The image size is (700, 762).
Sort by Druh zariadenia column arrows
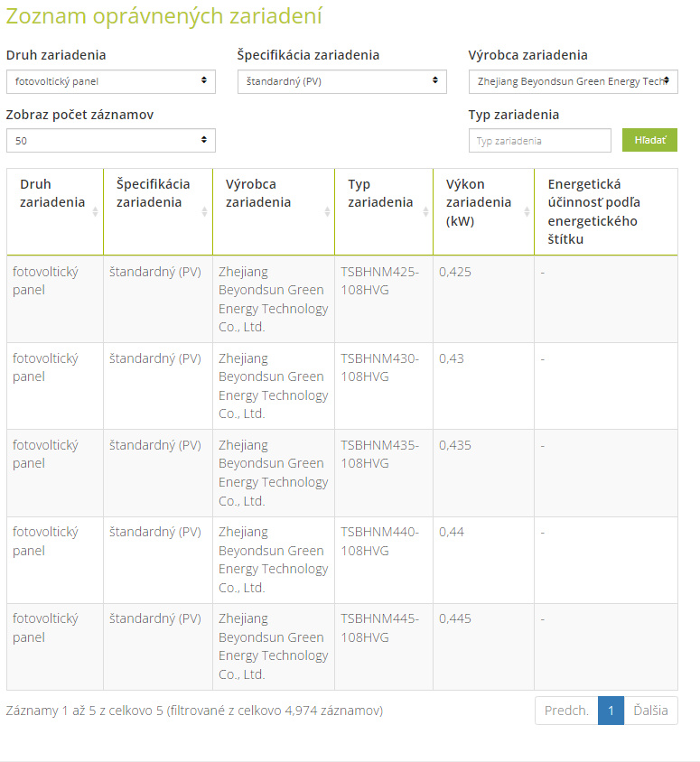pos(95,211)
